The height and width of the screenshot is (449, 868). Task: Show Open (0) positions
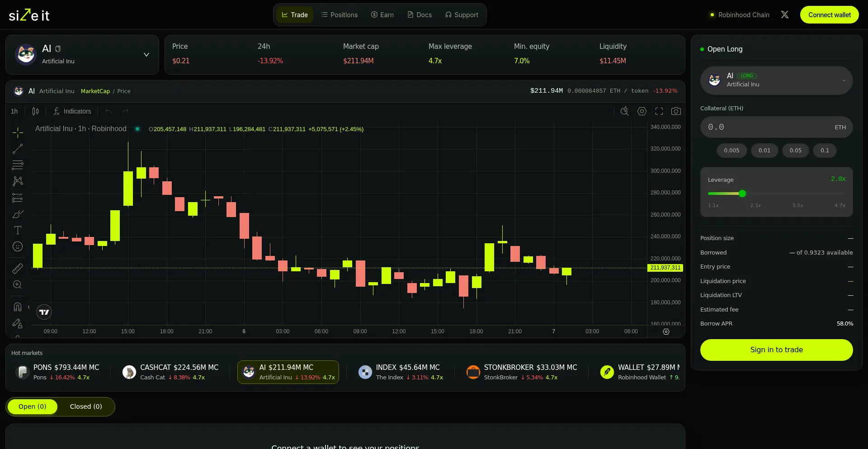(33, 406)
